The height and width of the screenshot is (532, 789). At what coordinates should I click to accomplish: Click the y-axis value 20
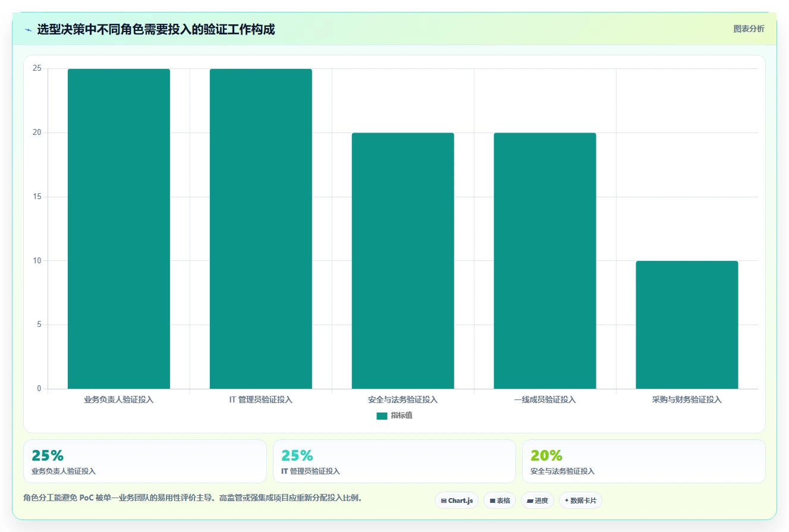click(x=37, y=133)
